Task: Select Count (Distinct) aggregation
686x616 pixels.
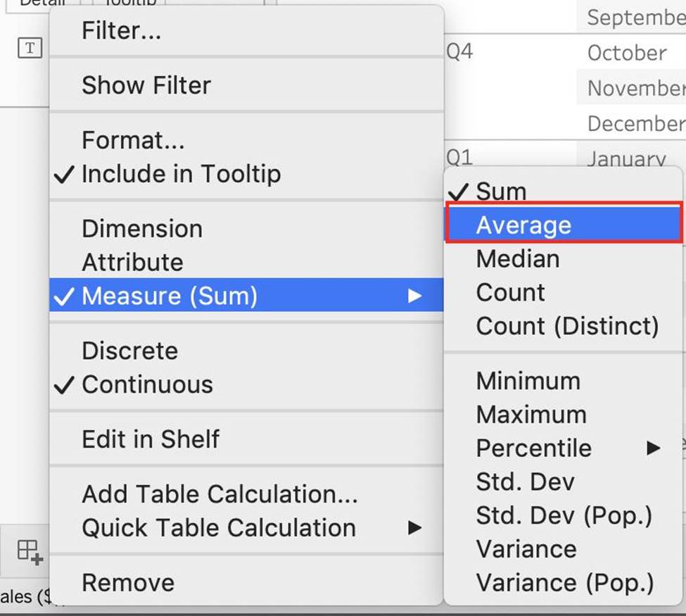Action: (x=567, y=327)
